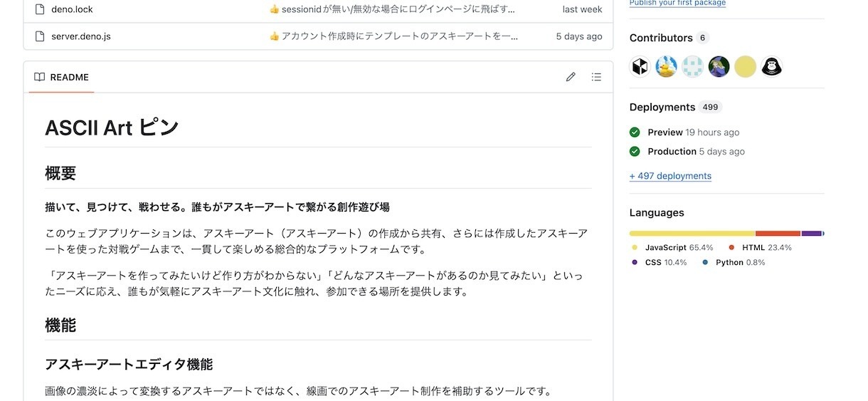
Task: Click the duck contributor avatar
Action: (x=667, y=67)
